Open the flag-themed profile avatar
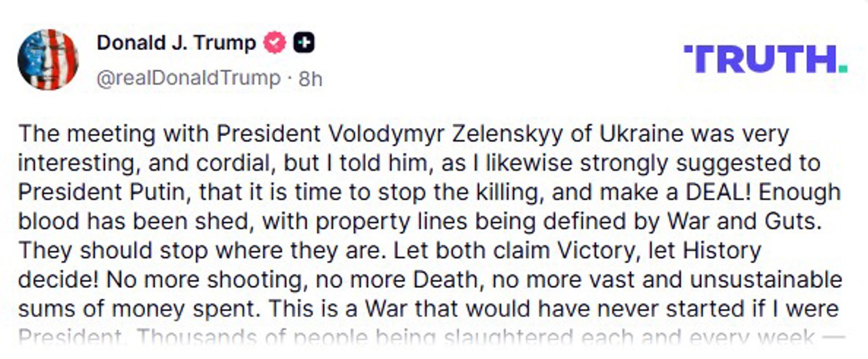Viewport: 868px width, 359px height. point(47,60)
